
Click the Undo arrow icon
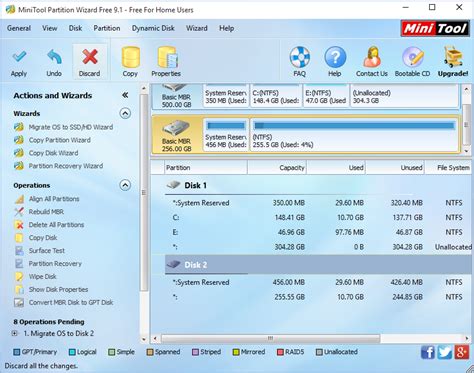pos(54,57)
